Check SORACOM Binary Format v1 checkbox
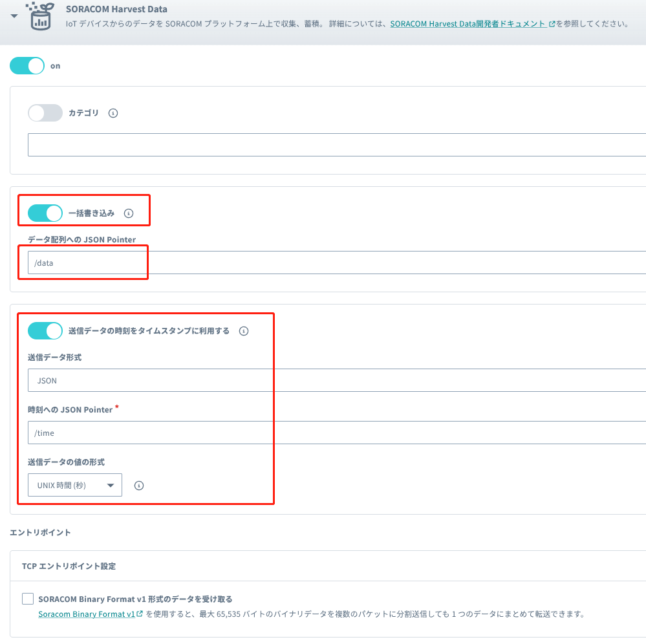The width and height of the screenshot is (646, 644). pos(28,599)
